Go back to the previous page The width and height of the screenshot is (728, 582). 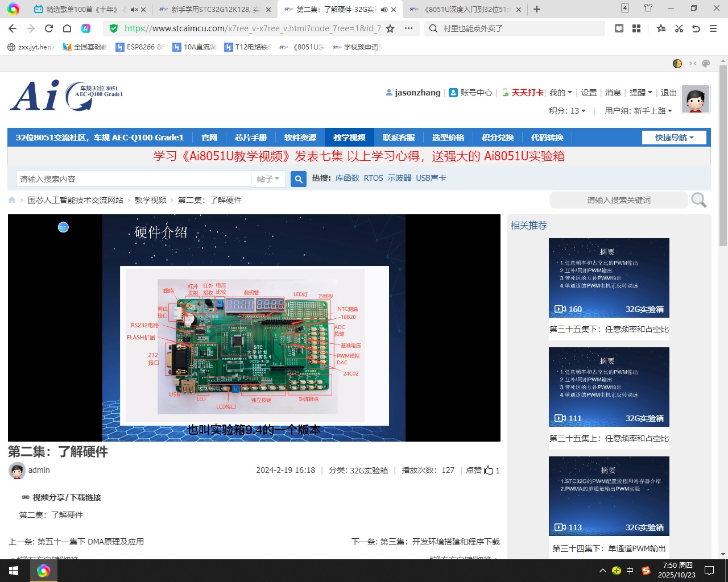pos(13,28)
